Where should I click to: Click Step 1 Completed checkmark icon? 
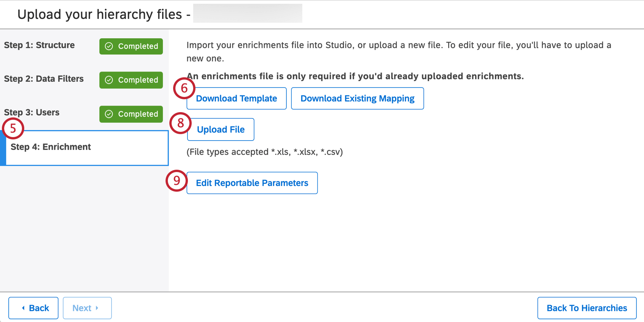[x=109, y=46]
